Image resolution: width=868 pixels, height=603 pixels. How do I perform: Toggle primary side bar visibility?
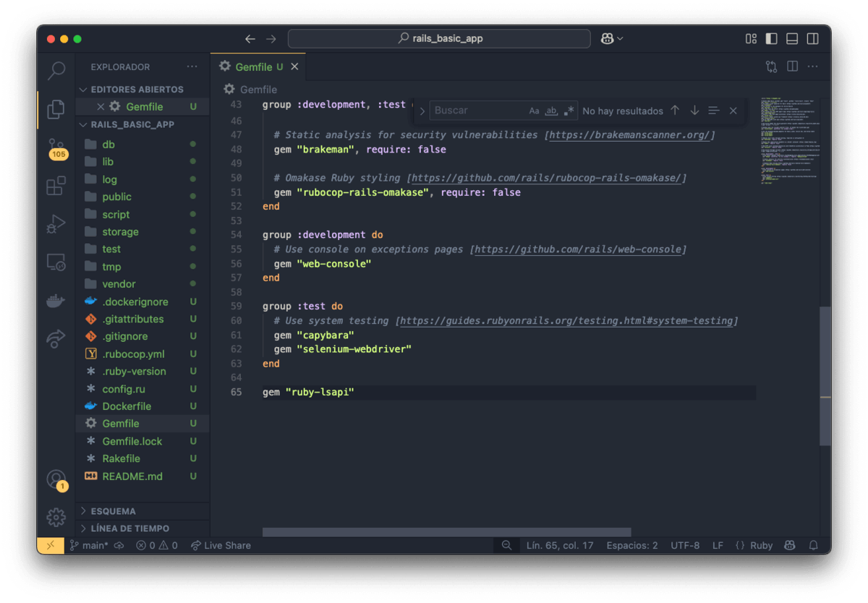[772, 39]
